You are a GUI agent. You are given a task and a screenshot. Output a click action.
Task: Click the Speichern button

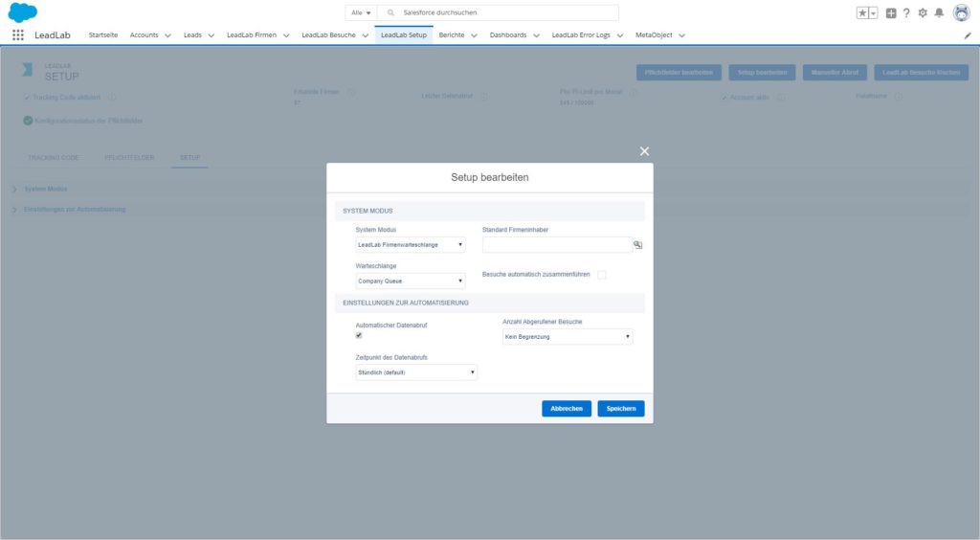click(x=620, y=409)
